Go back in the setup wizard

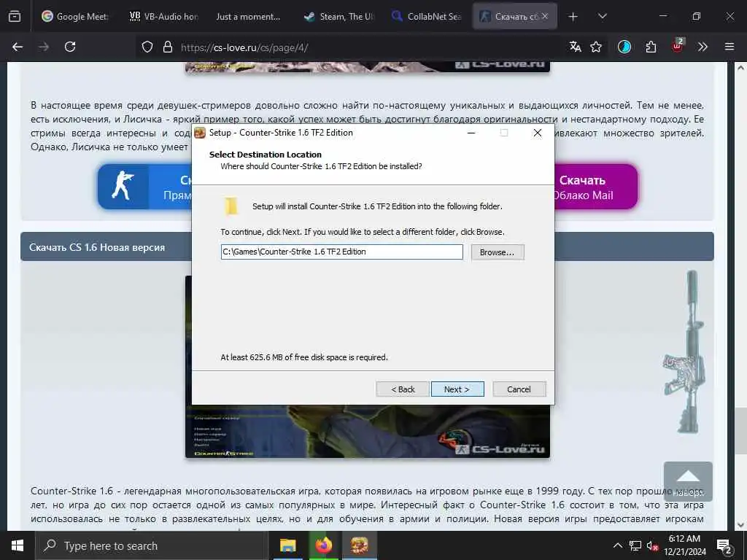(x=403, y=389)
